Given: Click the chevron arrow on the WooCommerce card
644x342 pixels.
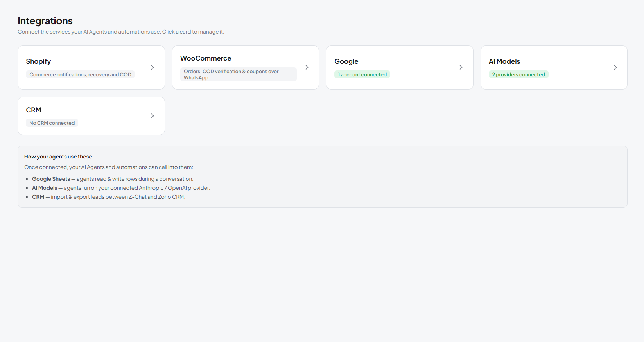Looking at the screenshot, I should [307, 67].
